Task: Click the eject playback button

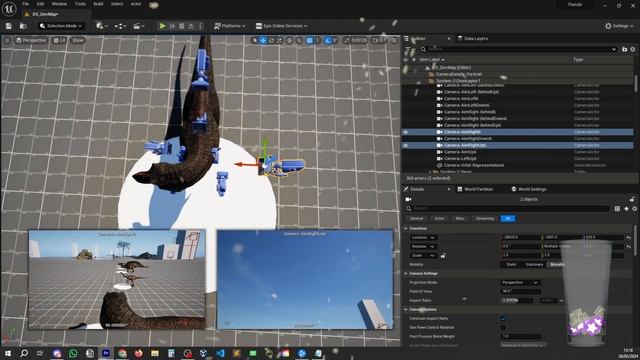Action: [x=191, y=26]
